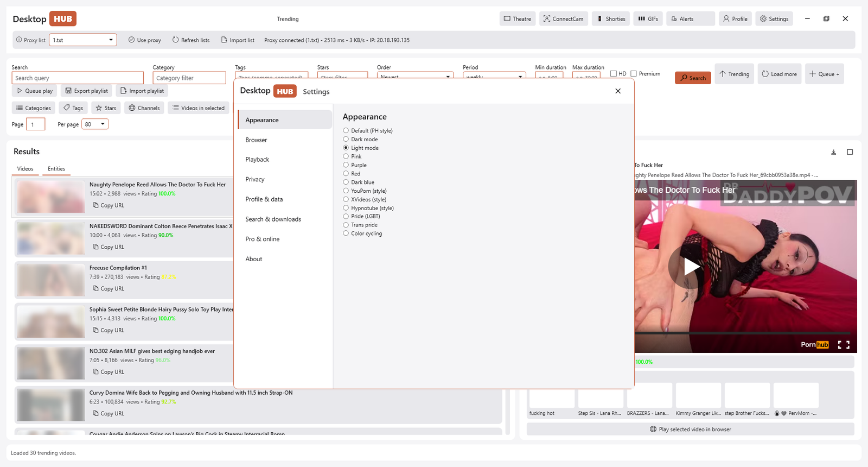The width and height of the screenshot is (868, 467).
Task: Expand the Period dropdown
Action: pos(494,75)
